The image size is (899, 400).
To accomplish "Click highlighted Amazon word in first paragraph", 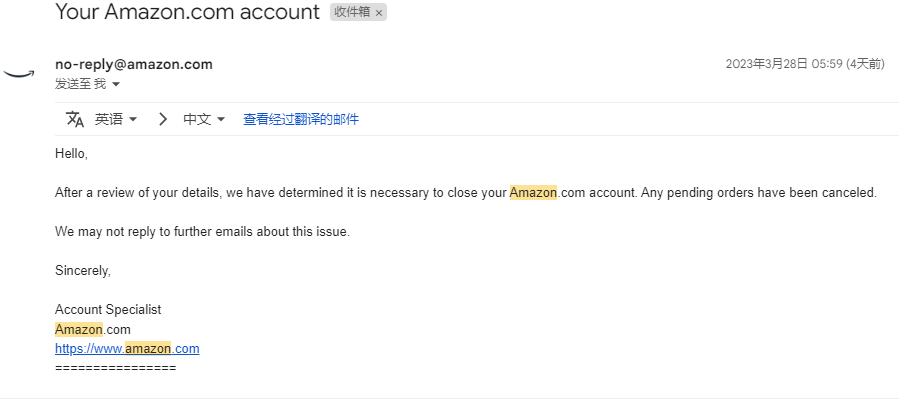I will [x=533, y=193].
